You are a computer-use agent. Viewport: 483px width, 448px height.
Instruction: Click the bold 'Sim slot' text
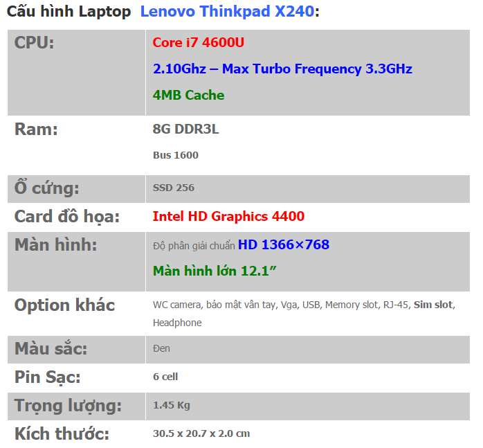pyautogui.click(x=433, y=305)
